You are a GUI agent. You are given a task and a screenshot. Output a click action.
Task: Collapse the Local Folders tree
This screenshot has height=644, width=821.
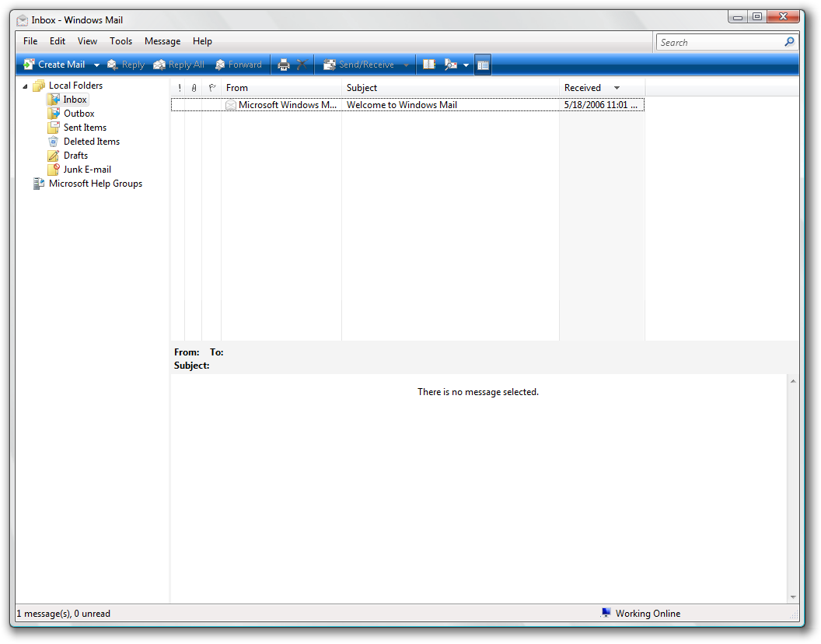(25, 86)
